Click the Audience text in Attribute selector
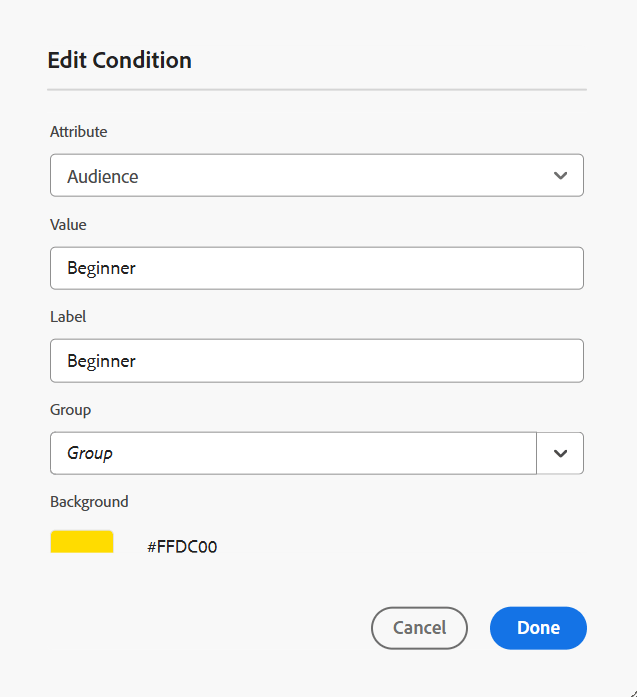637x697 pixels. [103, 177]
